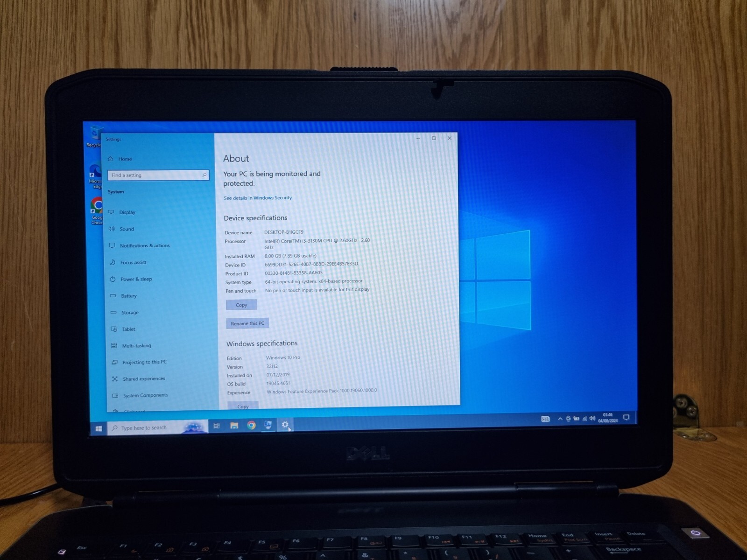Open System Components settings
The image size is (747, 560).
(141, 395)
